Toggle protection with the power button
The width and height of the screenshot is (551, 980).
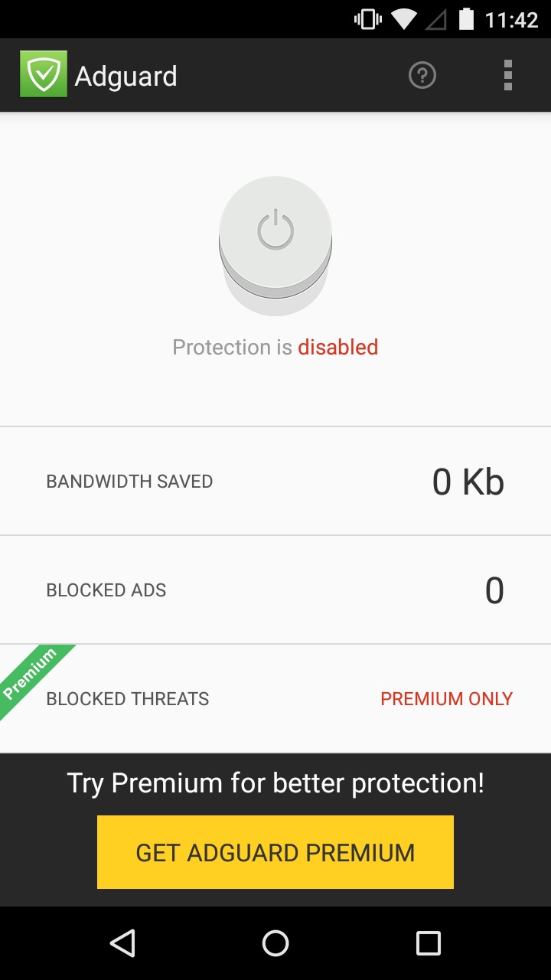pos(275,231)
